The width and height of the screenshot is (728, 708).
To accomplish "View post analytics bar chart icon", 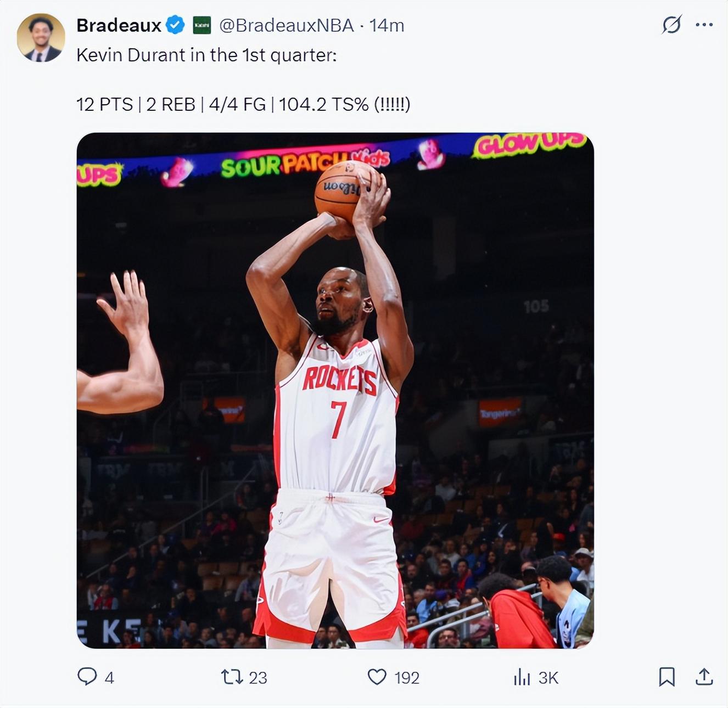I will click(x=521, y=677).
